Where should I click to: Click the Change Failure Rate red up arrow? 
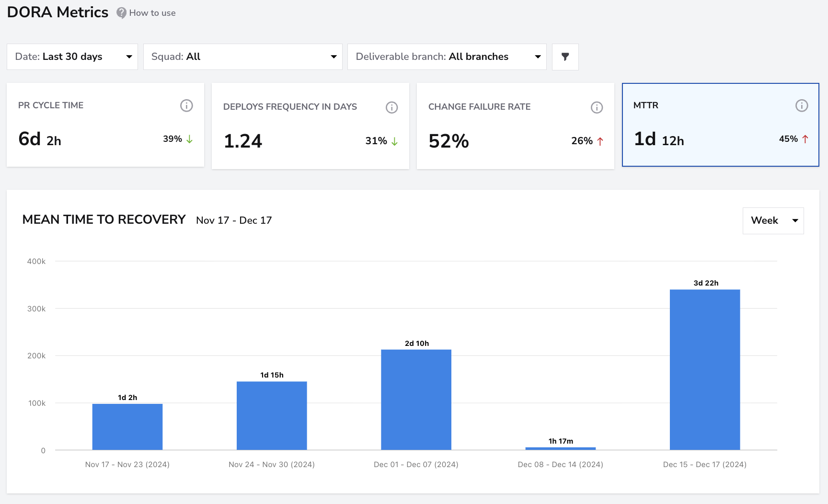coord(600,141)
